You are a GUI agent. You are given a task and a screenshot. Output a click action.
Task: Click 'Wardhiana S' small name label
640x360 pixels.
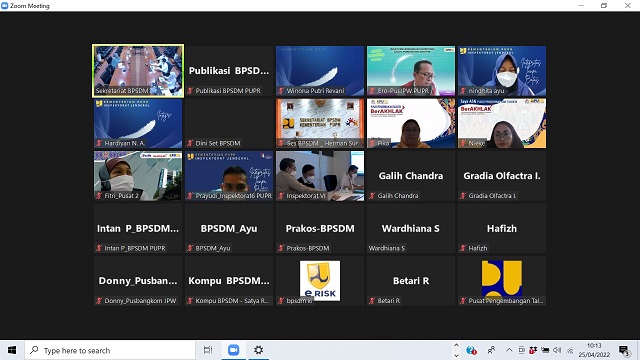pos(387,248)
